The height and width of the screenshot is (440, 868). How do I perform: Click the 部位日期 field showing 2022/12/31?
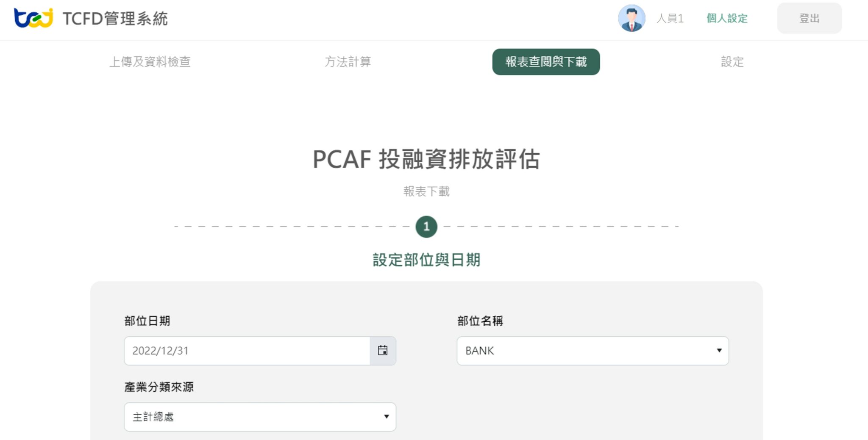[x=247, y=351]
